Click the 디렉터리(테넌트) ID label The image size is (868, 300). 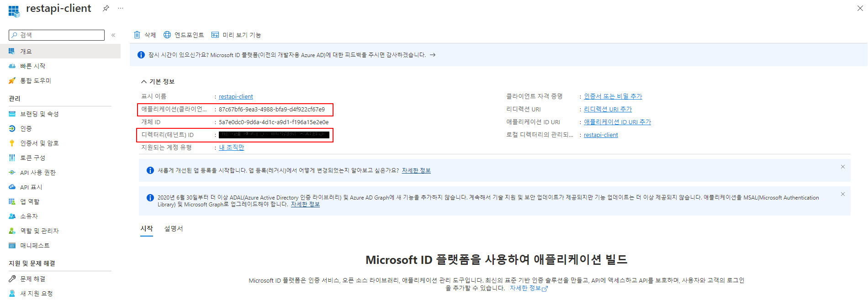[x=167, y=135]
